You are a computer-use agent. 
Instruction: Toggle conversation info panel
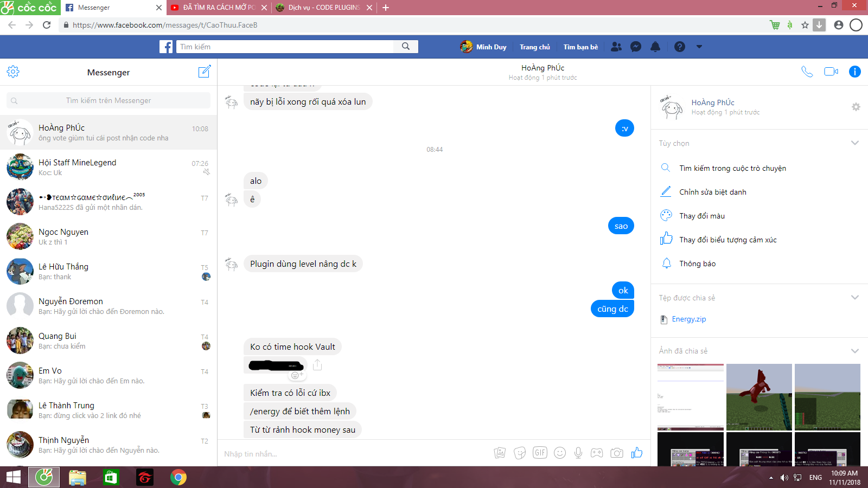[x=855, y=72]
